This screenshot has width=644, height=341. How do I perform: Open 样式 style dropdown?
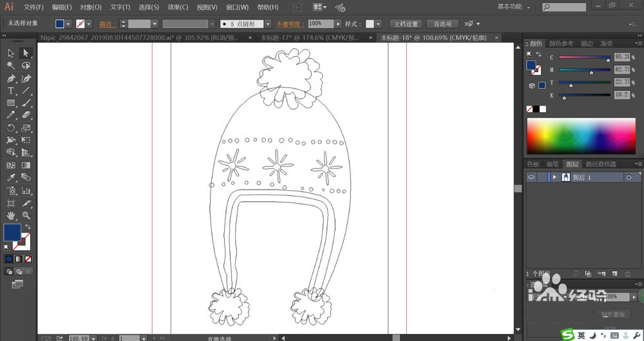378,24
